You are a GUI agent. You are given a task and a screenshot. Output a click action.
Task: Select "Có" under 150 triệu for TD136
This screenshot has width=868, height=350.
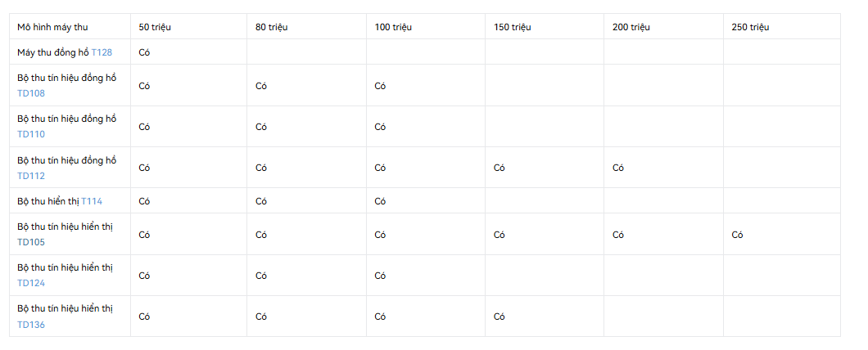point(500,316)
